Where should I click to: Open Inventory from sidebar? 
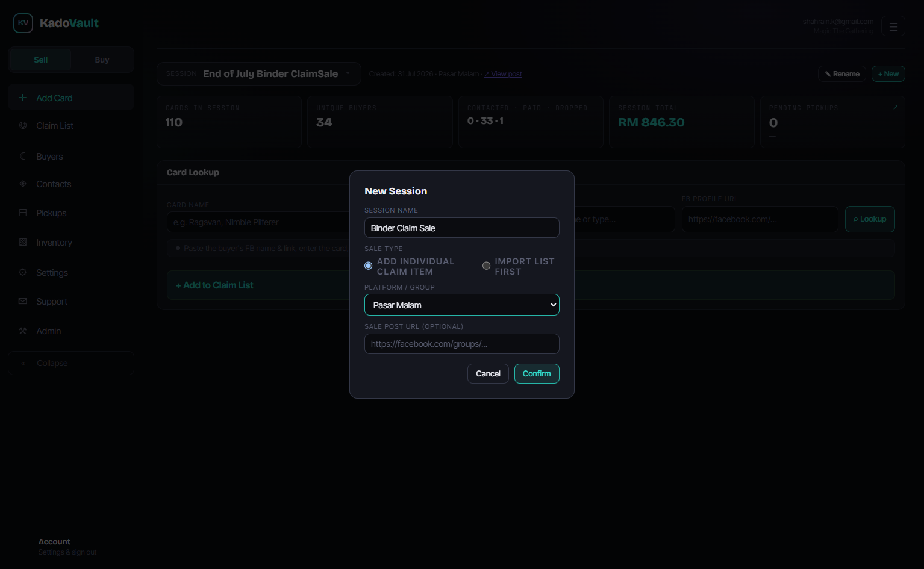point(71,243)
